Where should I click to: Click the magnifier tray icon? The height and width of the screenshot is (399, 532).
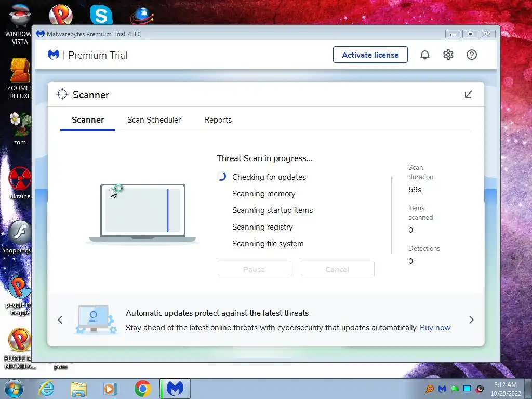click(x=430, y=389)
